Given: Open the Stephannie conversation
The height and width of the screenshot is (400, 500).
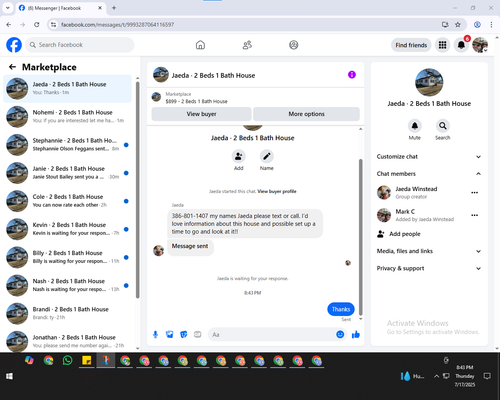Looking at the screenshot, I should (67, 144).
